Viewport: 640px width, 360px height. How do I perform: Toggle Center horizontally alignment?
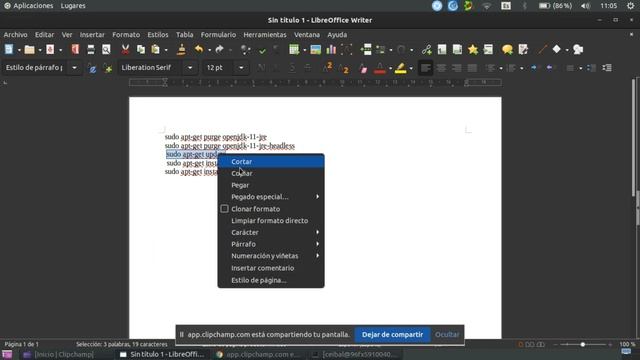pos(441,68)
